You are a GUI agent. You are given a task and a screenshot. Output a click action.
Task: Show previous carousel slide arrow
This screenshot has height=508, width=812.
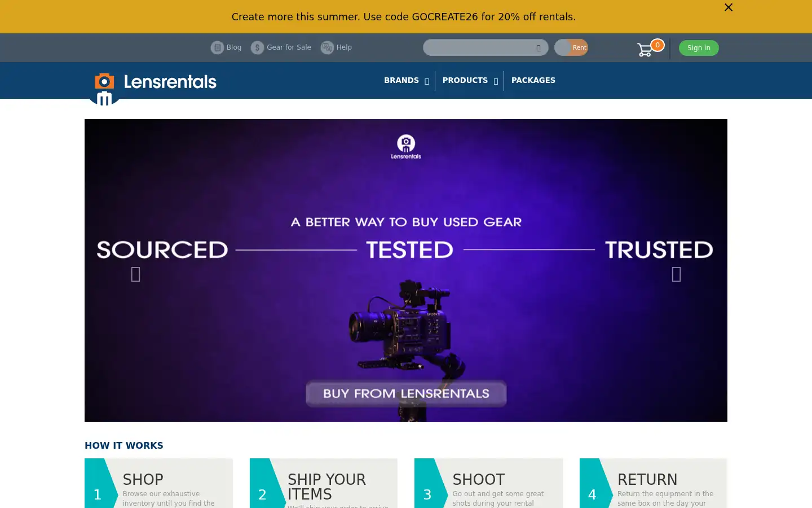coord(135,274)
